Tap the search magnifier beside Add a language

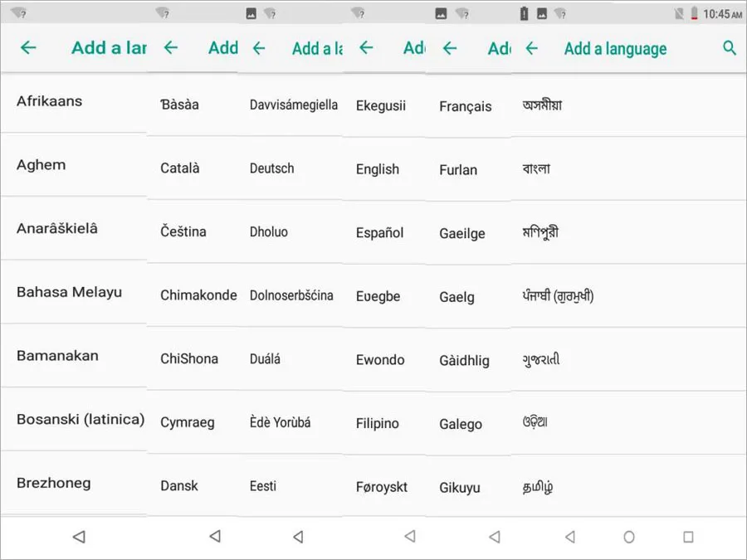click(730, 47)
